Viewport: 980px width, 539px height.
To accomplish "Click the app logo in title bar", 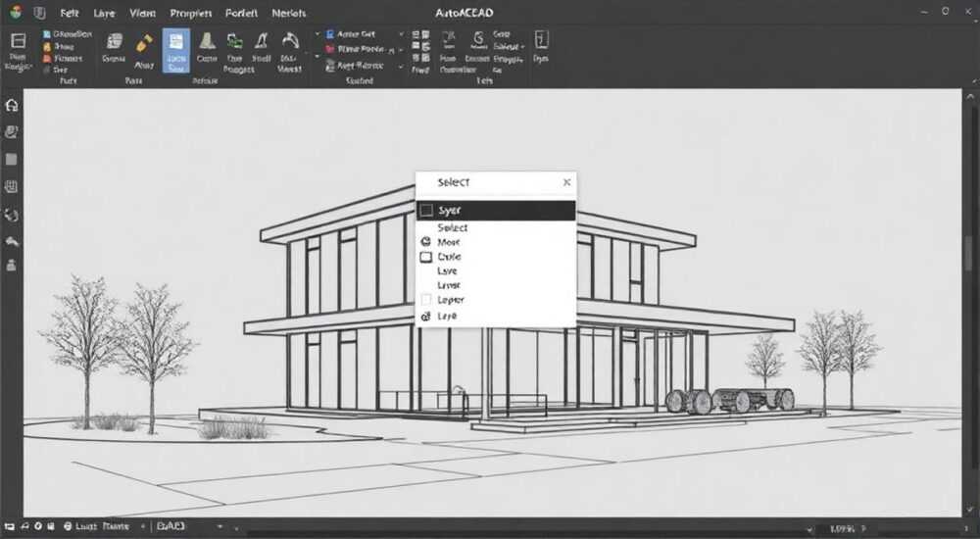I will pos(17,12).
